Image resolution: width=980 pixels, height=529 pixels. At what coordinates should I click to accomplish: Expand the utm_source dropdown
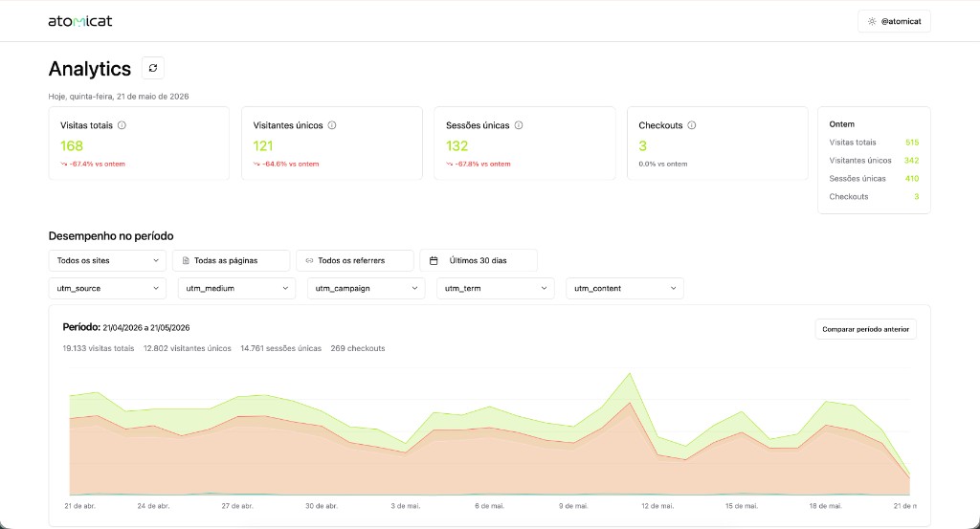107,288
